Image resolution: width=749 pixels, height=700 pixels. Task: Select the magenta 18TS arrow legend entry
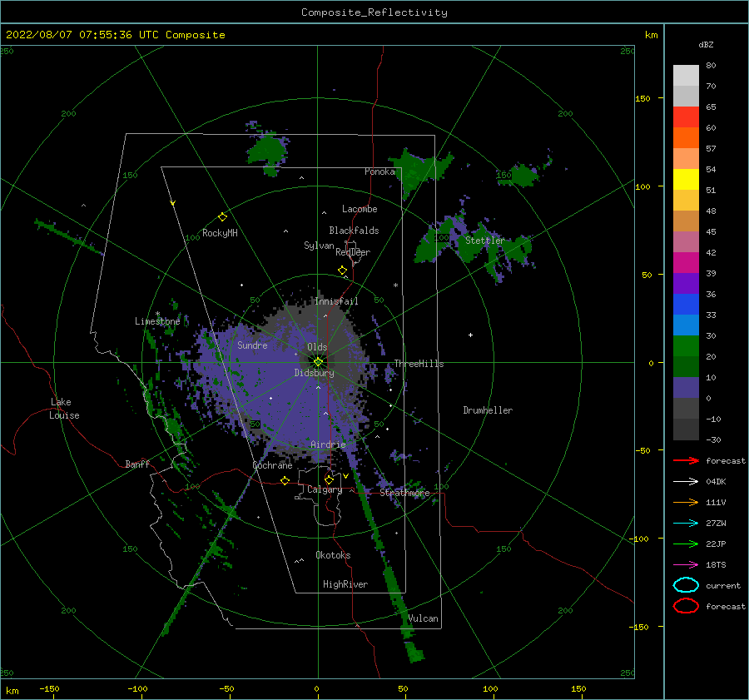coord(686,565)
